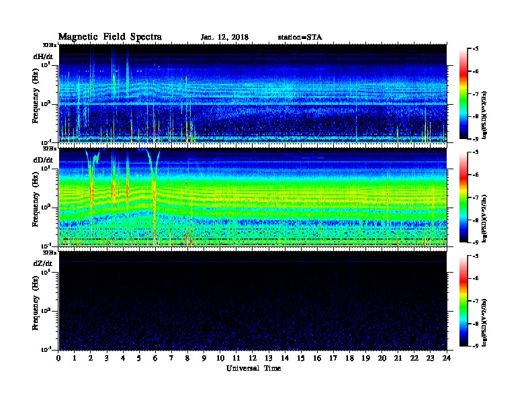The image size is (532, 411).
Task: Click the "32Hz" label above the dZ/dt panel
Action: coord(50,253)
